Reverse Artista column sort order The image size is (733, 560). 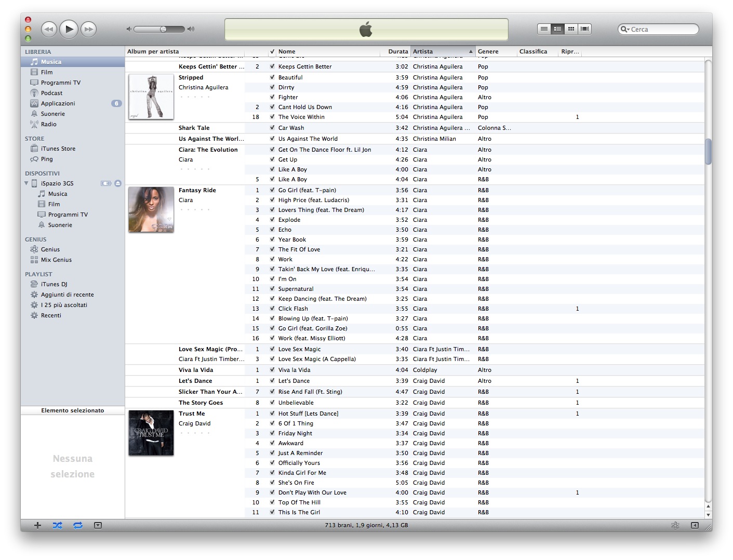(443, 51)
